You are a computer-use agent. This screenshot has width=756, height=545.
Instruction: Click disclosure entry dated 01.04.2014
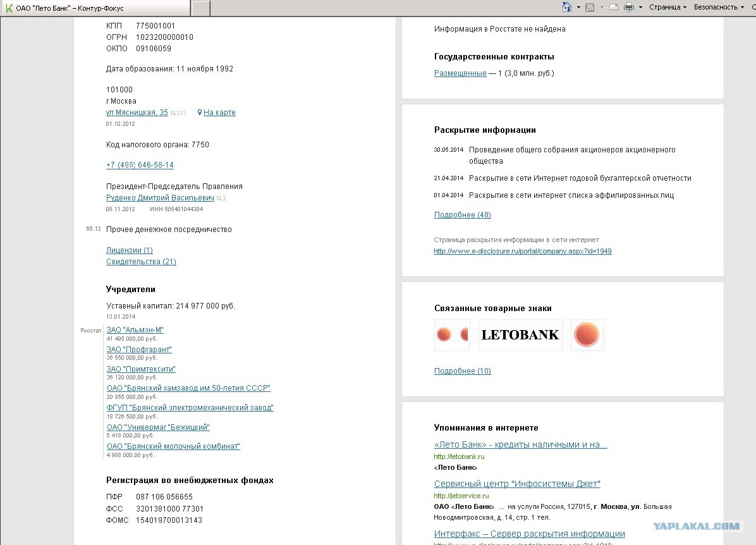pyautogui.click(x=554, y=195)
